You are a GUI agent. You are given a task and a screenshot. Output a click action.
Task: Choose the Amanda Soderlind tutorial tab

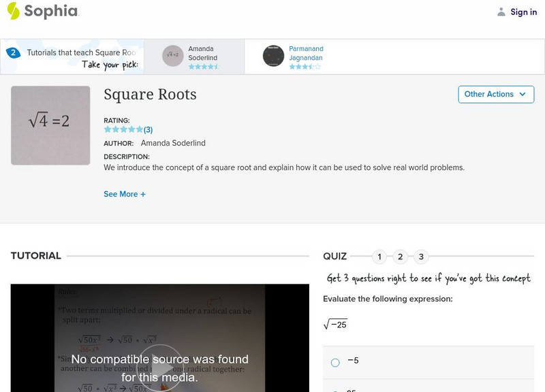tap(194, 56)
